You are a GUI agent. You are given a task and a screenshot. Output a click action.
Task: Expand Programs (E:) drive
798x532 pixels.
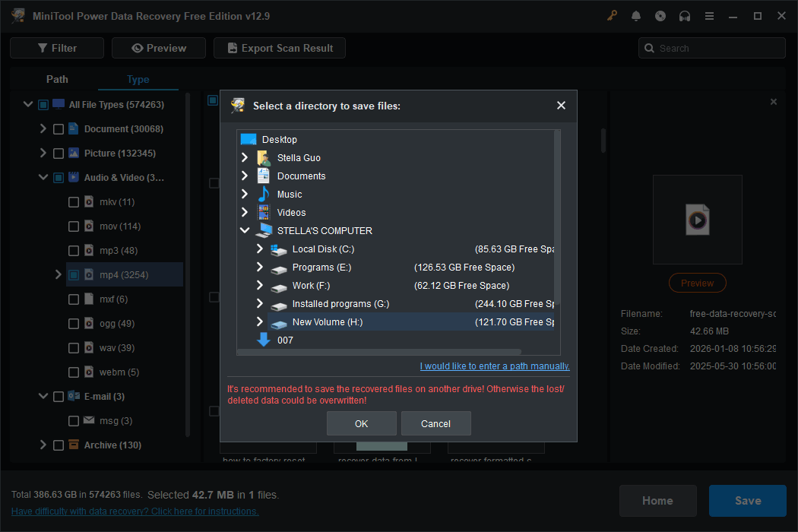click(260, 267)
